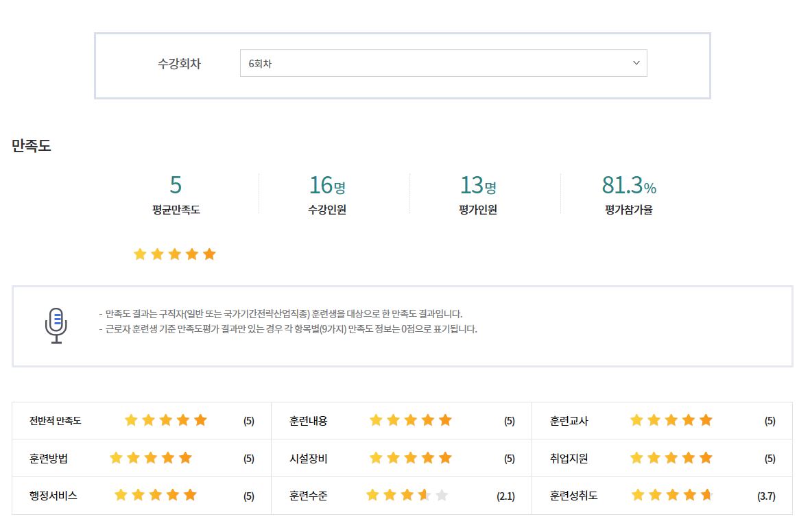Click the 수강회차 label
799x532 pixels.
179,64
